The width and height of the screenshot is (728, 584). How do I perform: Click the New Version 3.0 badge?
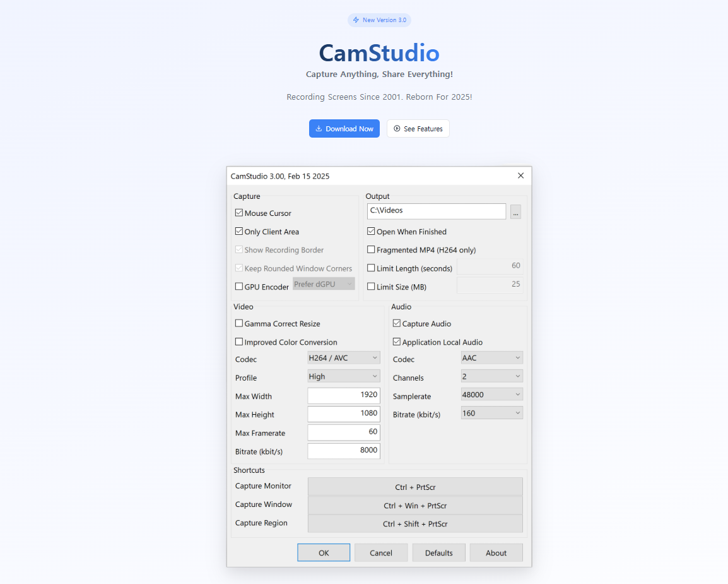(379, 20)
